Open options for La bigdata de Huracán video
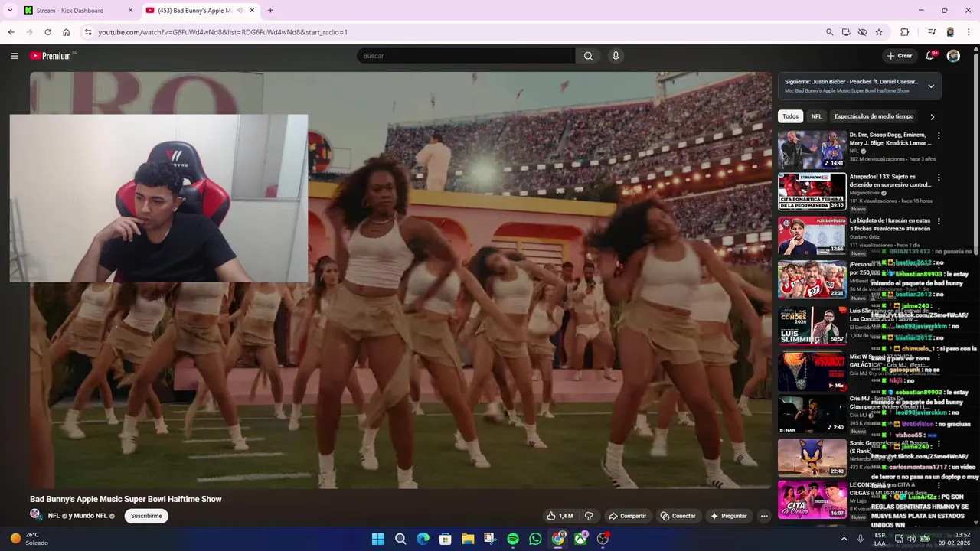Image resolution: width=980 pixels, height=551 pixels. pos(939,221)
